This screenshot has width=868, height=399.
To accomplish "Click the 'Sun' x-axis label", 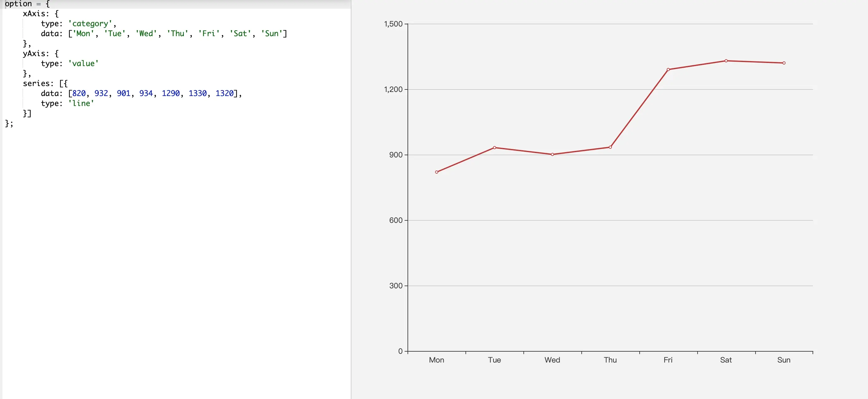I will 784,360.
